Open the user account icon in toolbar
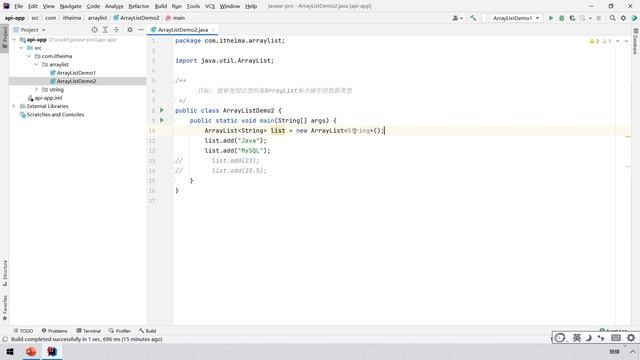The height and width of the screenshot is (360, 640). pos(457,18)
